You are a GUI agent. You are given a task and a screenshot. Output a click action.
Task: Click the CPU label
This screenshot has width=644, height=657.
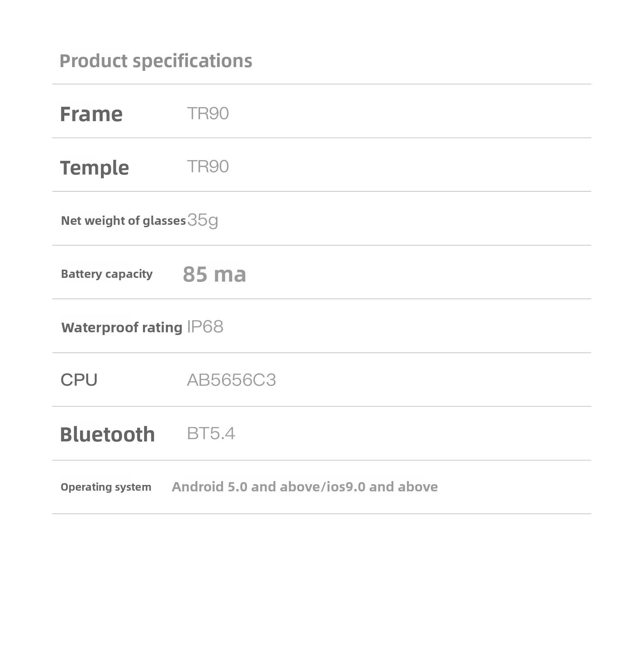pyautogui.click(x=79, y=380)
